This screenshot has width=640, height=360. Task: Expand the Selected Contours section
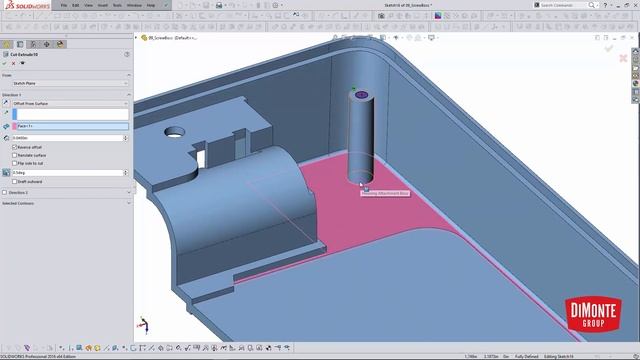point(129,203)
